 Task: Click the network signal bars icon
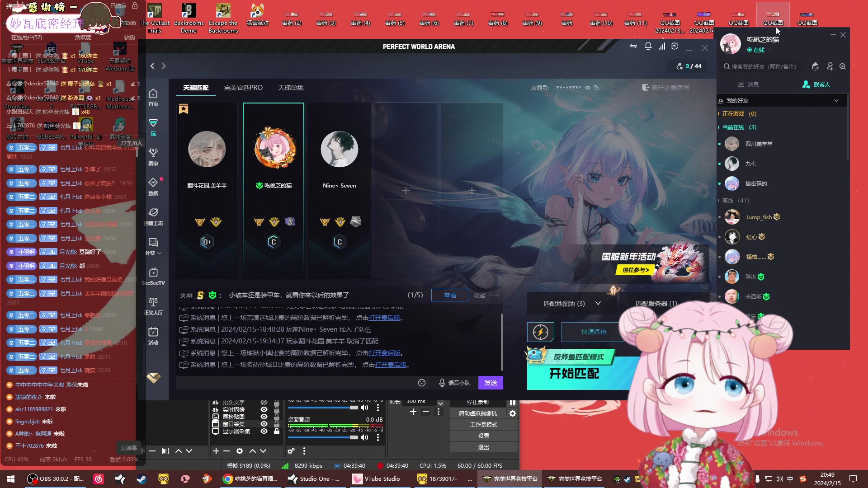click(661, 47)
